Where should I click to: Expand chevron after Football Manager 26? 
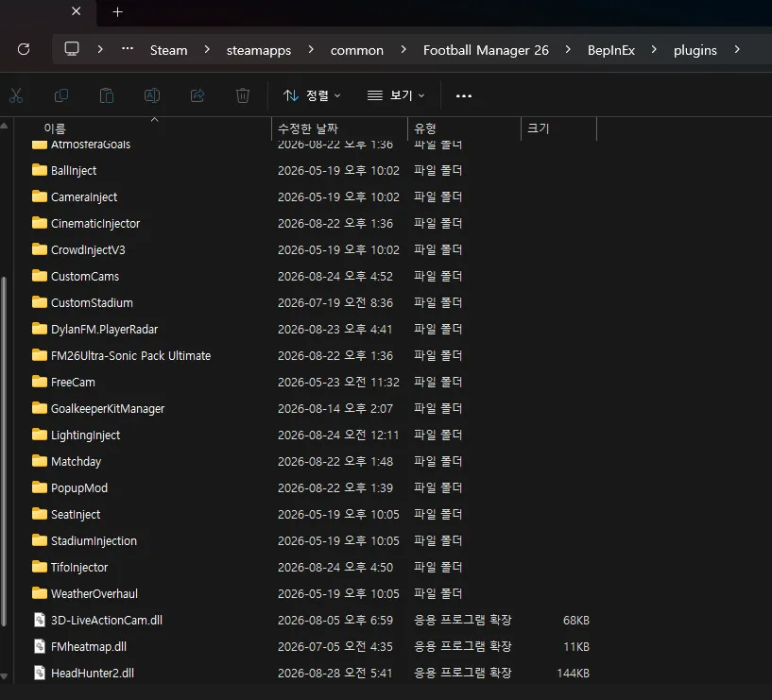coord(568,49)
